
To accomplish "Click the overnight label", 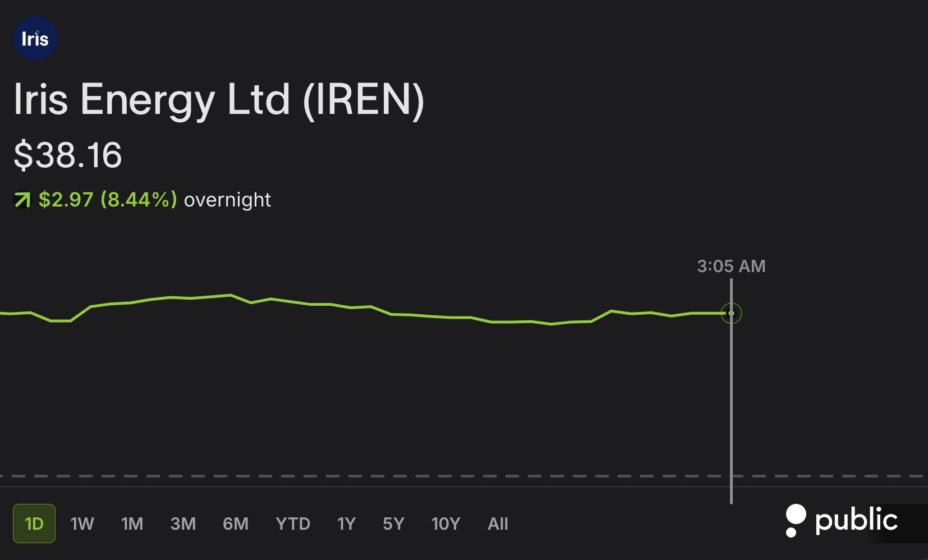I will [x=227, y=200].
